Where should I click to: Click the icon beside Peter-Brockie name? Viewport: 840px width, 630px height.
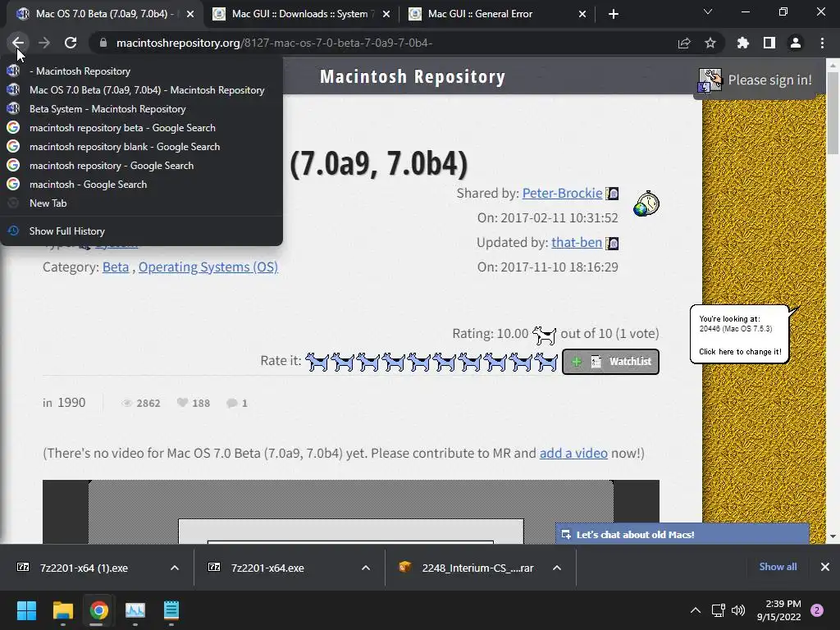click(x=612, y=194)
